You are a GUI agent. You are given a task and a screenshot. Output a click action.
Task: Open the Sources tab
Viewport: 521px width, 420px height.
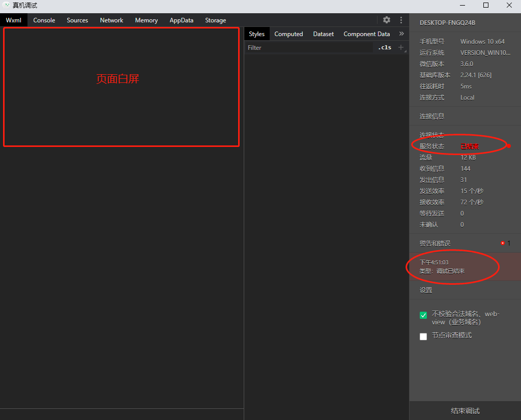coord(77,20)
